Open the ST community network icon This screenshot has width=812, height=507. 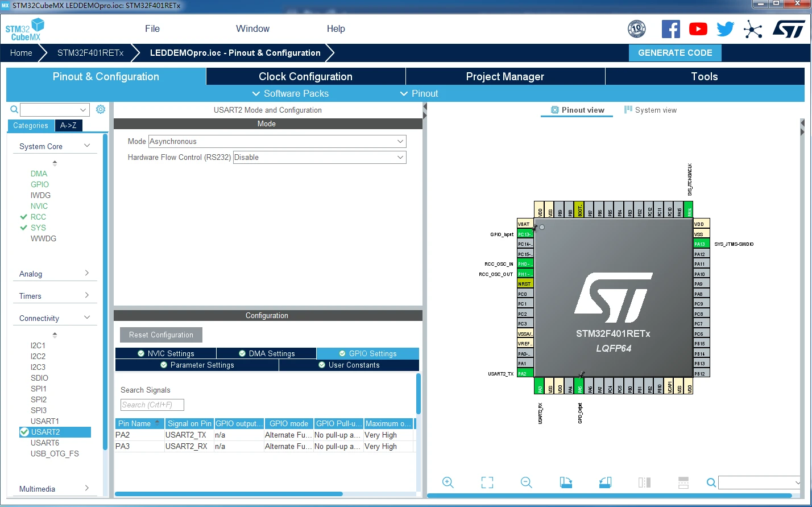(x=753, y=29)
